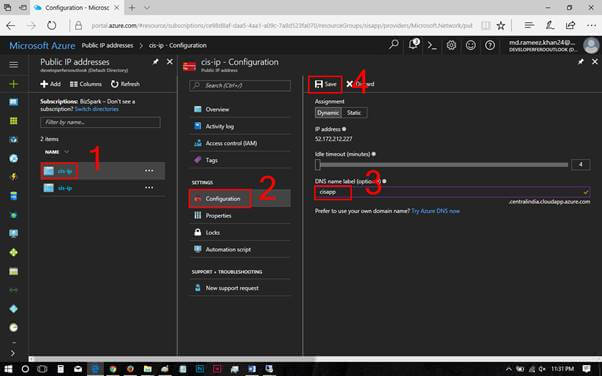This screenshot has width=602, height=376.
Task: Follow the Switch directories link
Action: coord(97,109)
